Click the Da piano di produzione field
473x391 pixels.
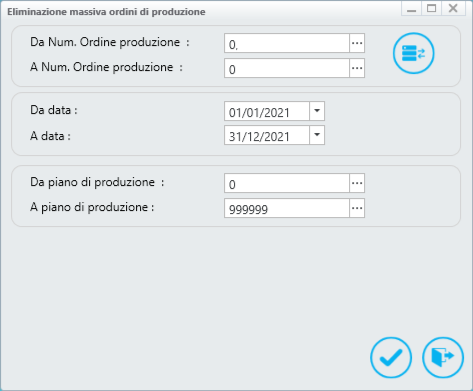coord(287,183)
